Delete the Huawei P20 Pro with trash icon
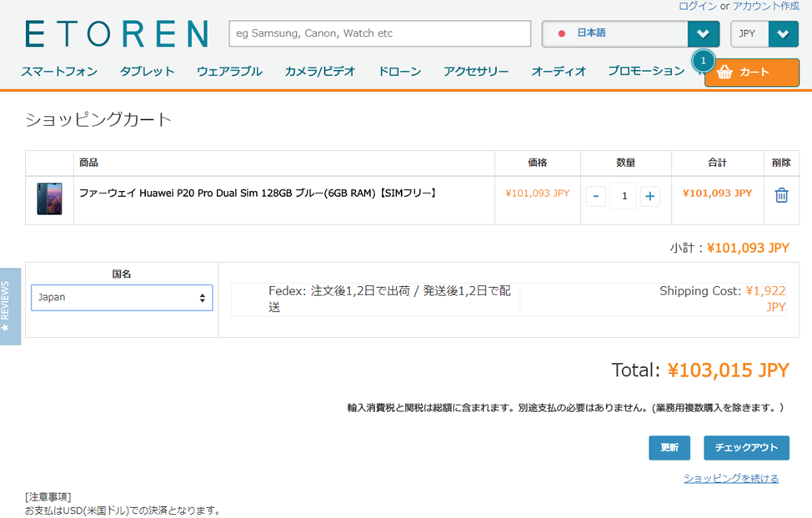This screenshot has height=518, width=812. pyautogui.click(x=781, y=195)
